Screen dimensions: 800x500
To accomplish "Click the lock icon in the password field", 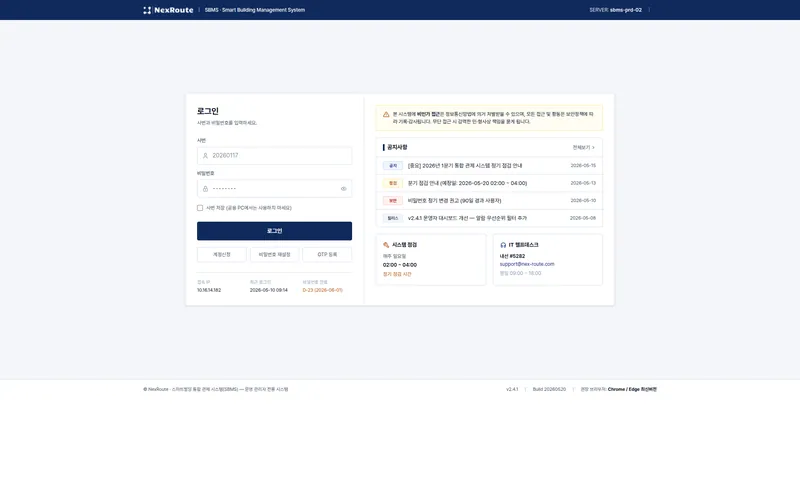I will point(205,189).
